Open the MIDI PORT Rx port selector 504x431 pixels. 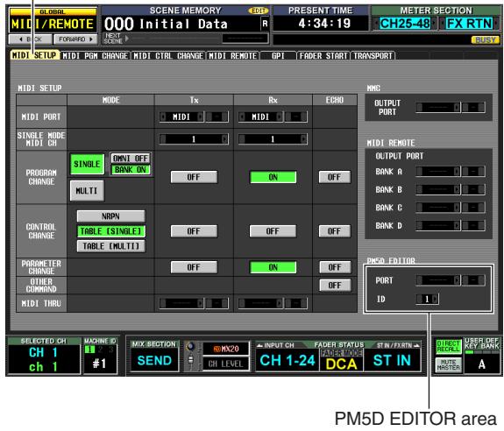(260, 117)
